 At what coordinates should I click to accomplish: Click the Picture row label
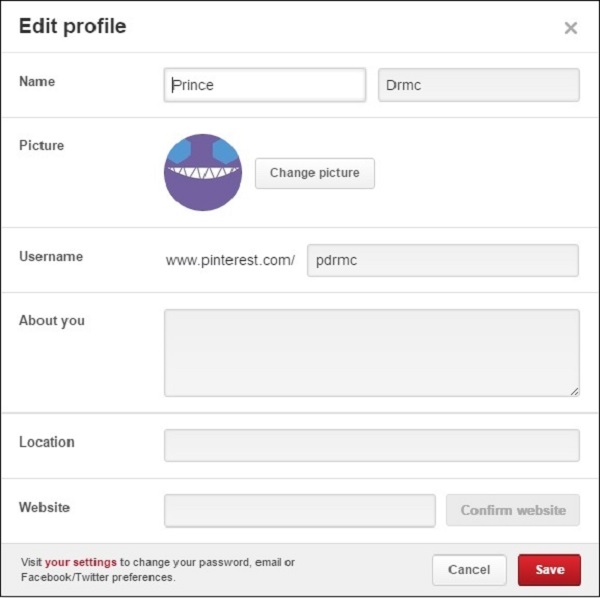41,145
